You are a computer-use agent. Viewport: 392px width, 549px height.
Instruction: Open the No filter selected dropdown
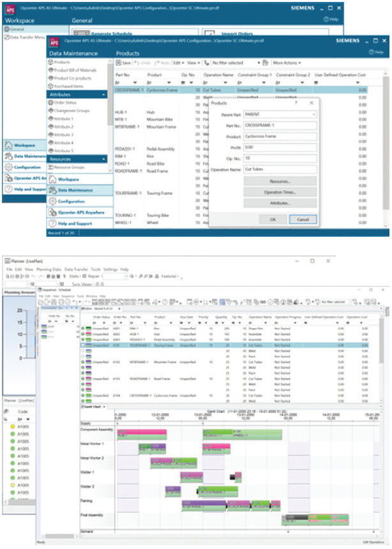(259, 63)
